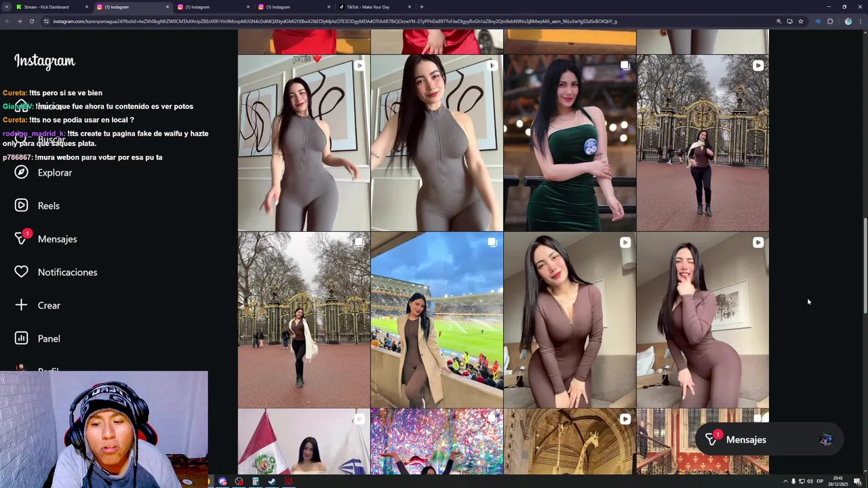
Task: Open Explorar compass icon
Action: coord(21,172)
